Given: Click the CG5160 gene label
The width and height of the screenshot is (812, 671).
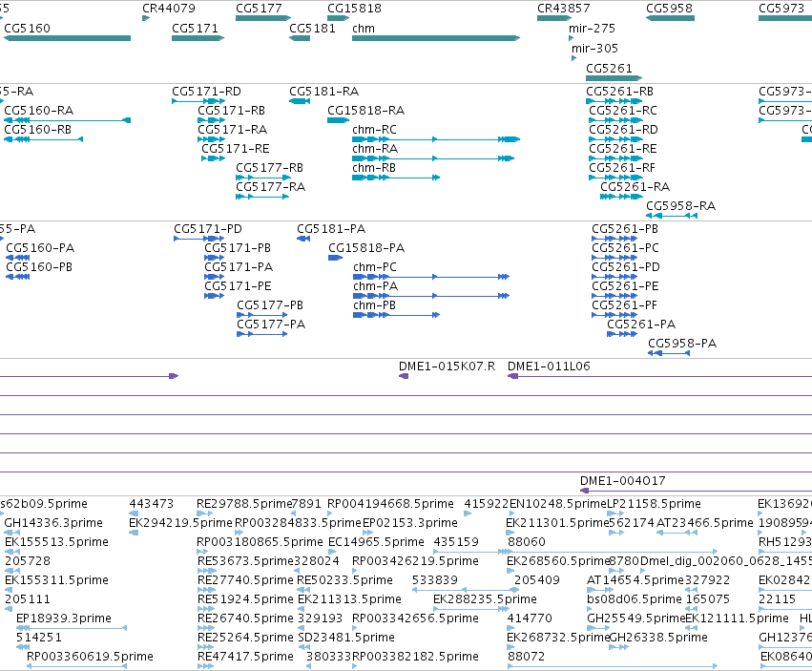Looking at the screenshot, I should pyautogui.click(x=27, y=28).
